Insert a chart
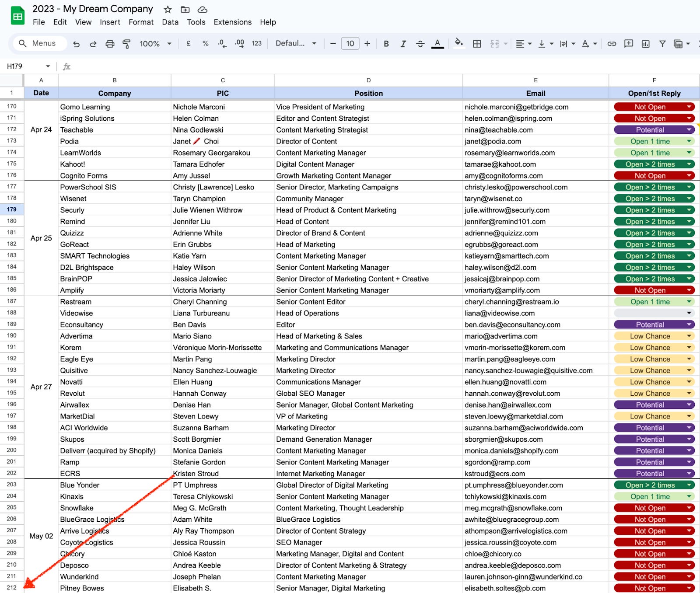This screenshot has width=700, height=593. coord(645,44)
